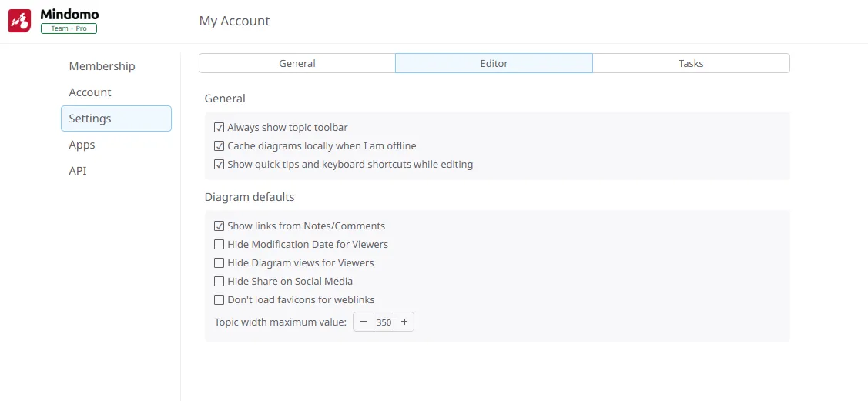Open the Membership section

tap(102, 66)
